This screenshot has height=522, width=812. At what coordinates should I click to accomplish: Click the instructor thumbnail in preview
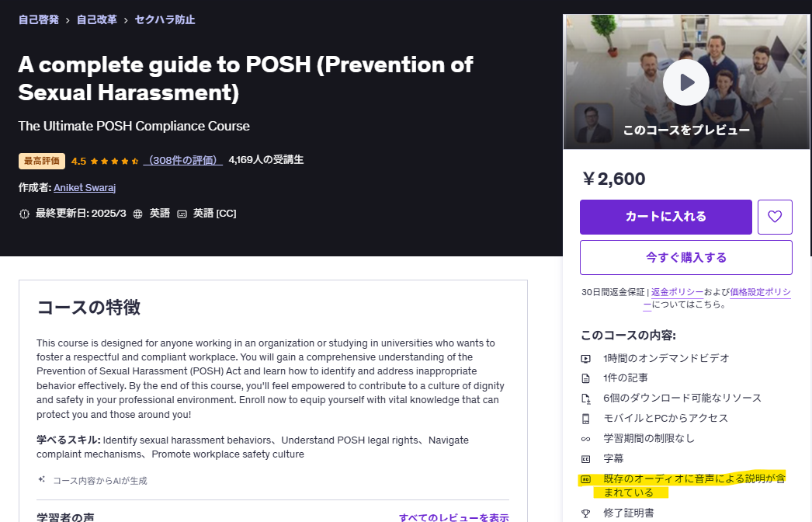pyautogui.click(x=593, y=124)
